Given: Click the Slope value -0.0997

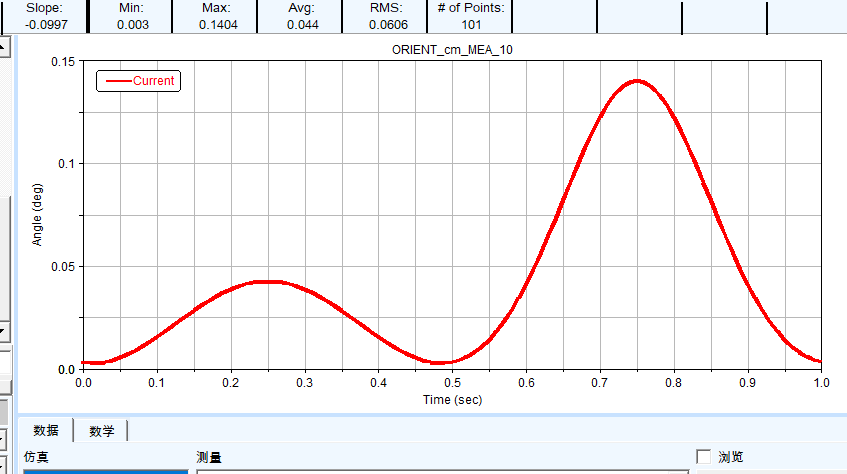Looking at the screenshot, I should tap(46, 25).
